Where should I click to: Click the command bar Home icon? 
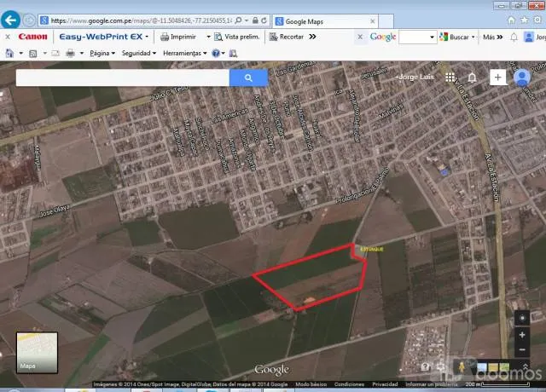(x=9, y=53)
